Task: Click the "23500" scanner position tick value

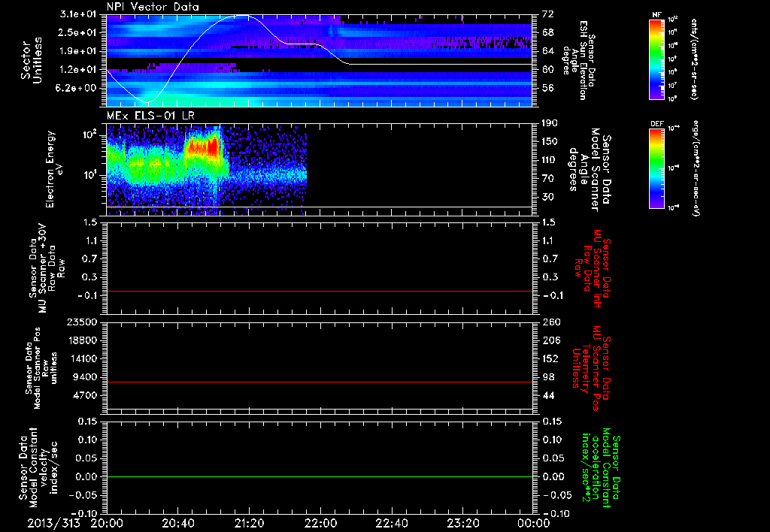Action: point(82,322)
